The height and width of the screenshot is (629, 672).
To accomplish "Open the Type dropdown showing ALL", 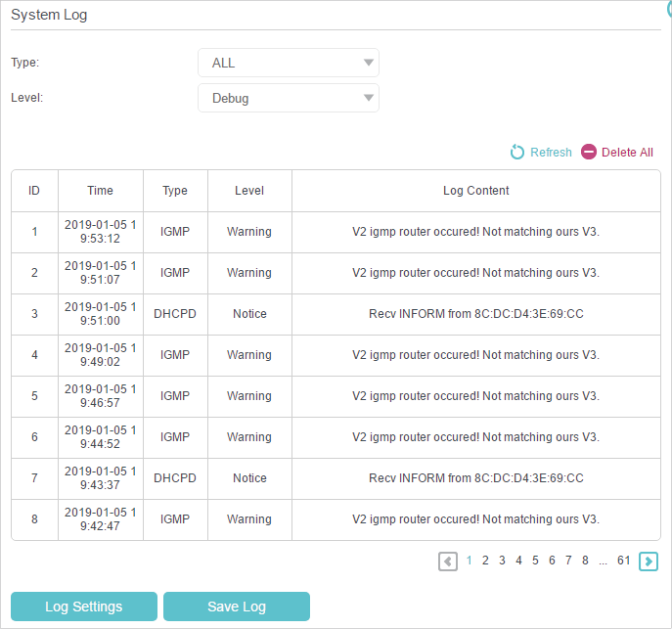I will pyautogui.click(x=289, y=63).
